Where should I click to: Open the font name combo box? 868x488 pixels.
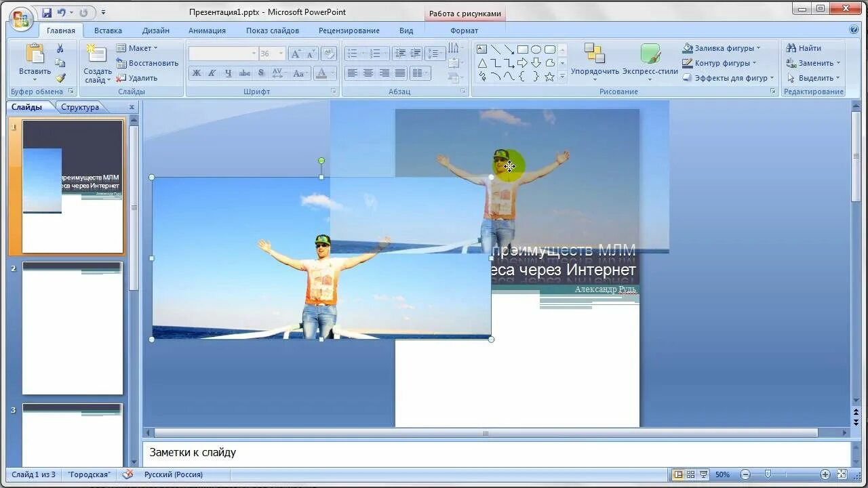[x=224, y=54]
